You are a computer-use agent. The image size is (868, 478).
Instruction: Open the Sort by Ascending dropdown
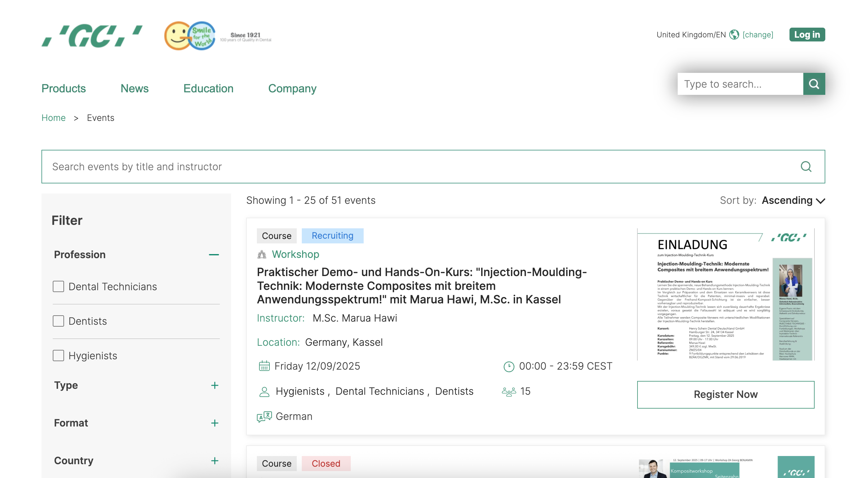tap(793, 201)
